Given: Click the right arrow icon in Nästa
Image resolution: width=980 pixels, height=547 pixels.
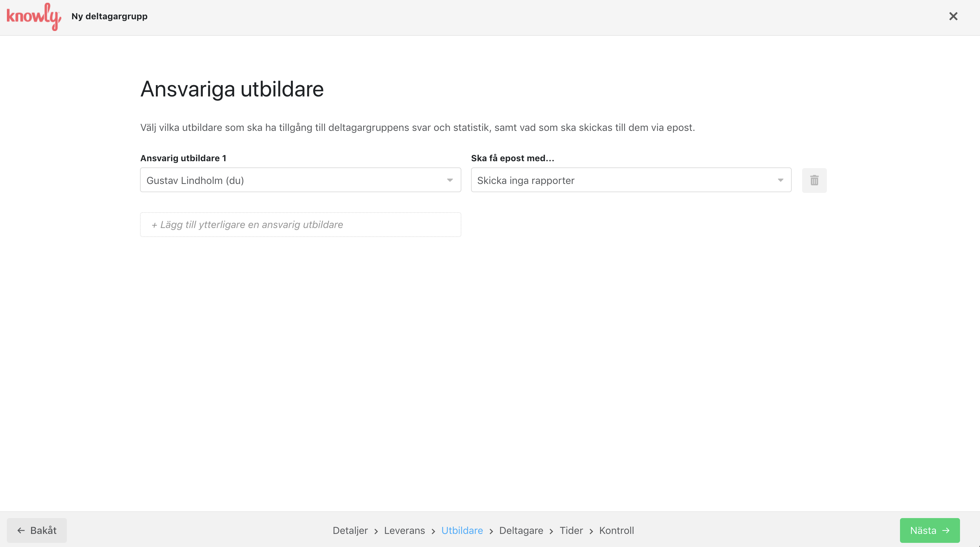Looking at the screenshot, I should tap(946, 530).
